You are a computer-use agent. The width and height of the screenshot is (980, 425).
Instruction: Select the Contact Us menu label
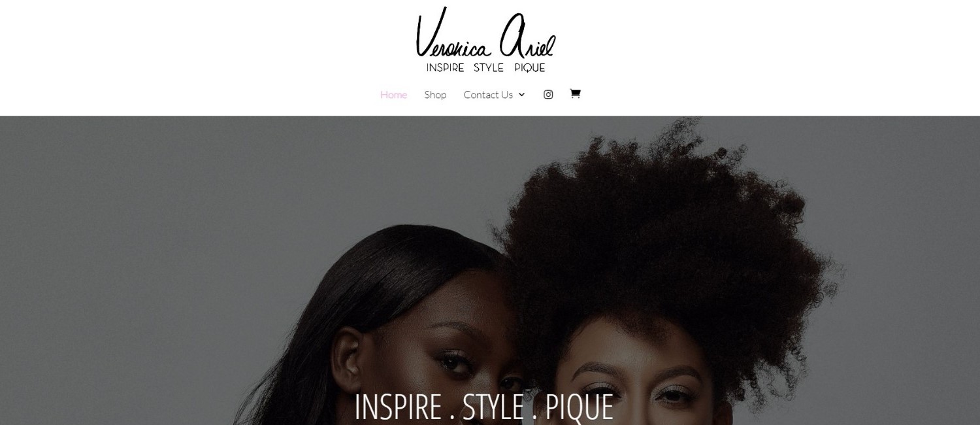[488, 95]
